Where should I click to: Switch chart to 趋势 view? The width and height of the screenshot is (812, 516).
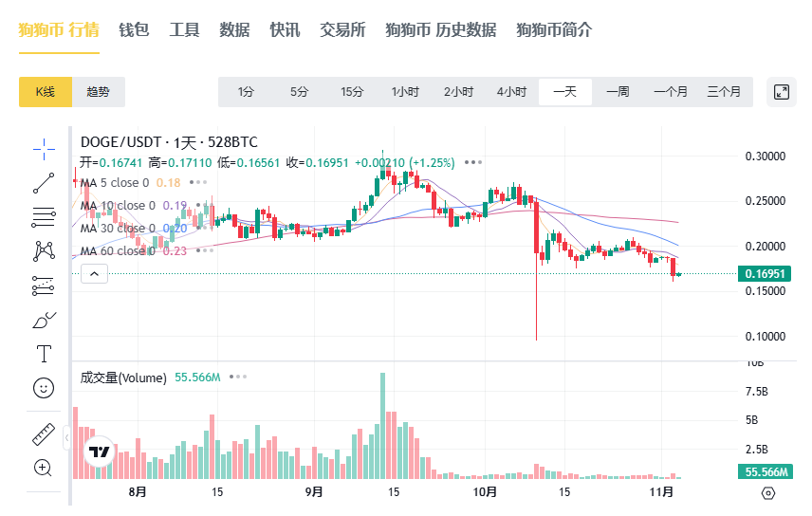[x=99, y=92]
